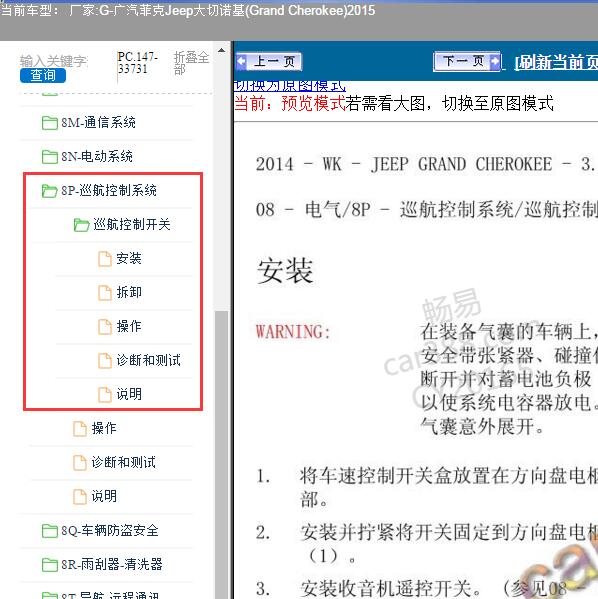
Task: Select 诊断和测试 text under 巡航控制开关
Action: [148, 360]
